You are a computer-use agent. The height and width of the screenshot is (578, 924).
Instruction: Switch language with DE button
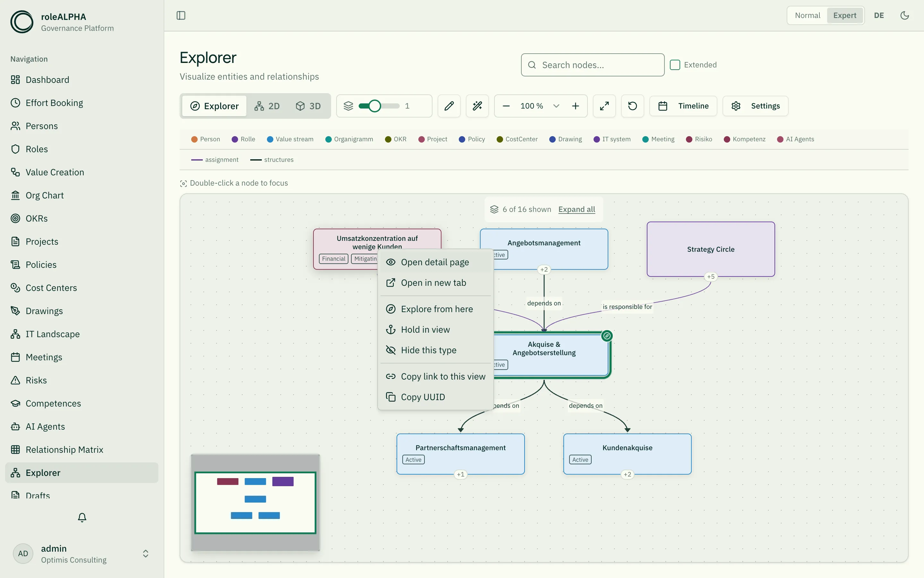[x=878, y=15]
